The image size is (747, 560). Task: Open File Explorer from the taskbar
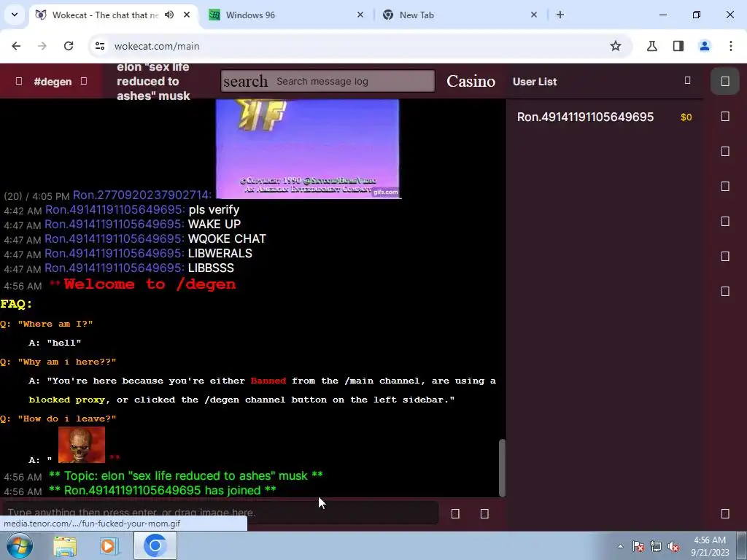65,545
